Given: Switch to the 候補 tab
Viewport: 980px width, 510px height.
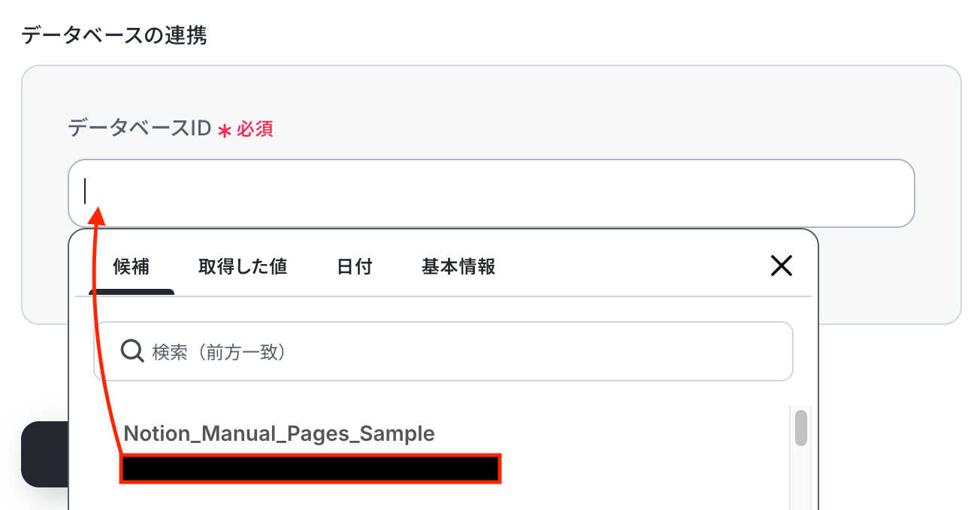Looking at the screenshot, I should coord(132,266).
